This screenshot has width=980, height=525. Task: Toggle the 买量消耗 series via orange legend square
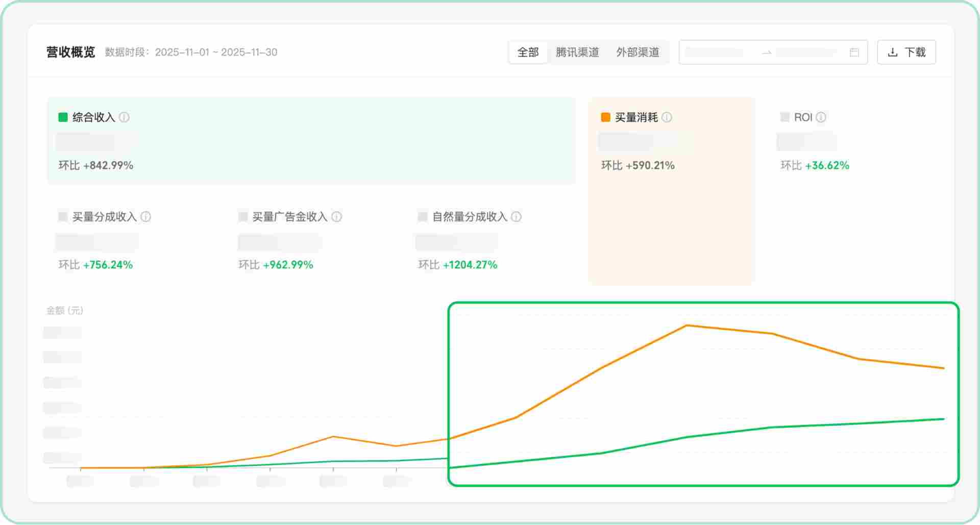click(x=604, y=117)
